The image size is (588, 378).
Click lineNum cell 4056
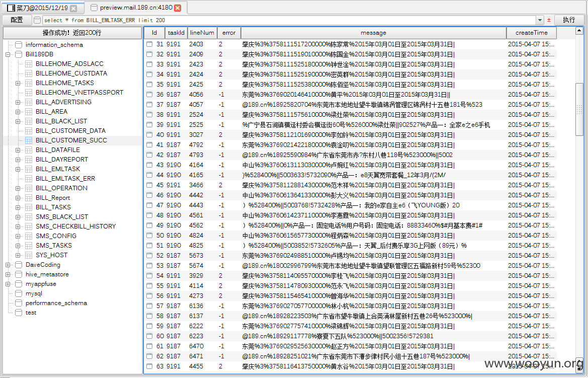pos(196,95)
